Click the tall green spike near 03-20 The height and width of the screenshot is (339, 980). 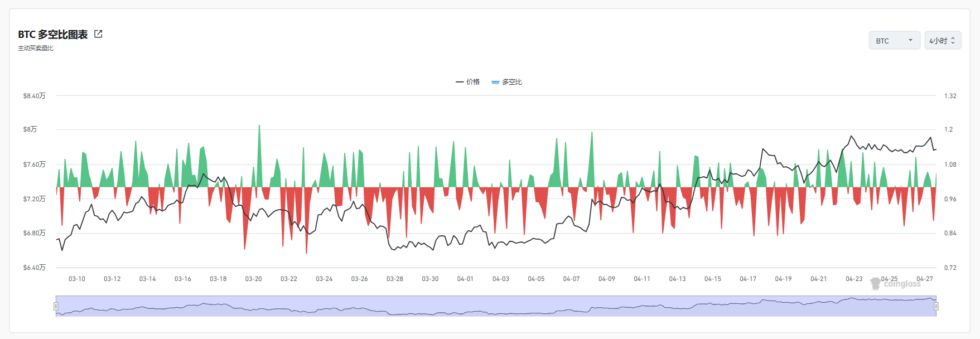[x=259, y=156]
